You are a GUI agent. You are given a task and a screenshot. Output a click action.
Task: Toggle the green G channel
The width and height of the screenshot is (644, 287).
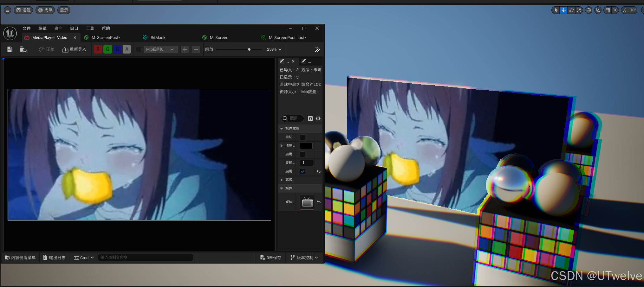pyautogui.click(x=107, y=49)
